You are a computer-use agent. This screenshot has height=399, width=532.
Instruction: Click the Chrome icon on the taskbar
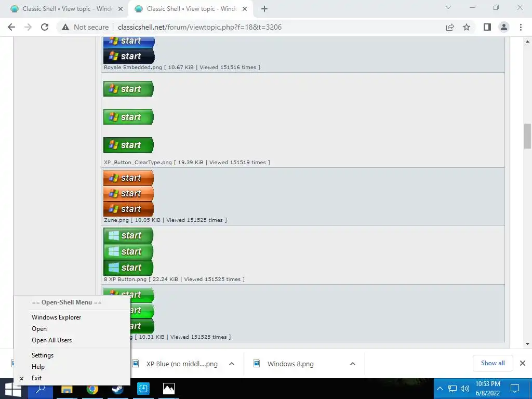tap(92, 389)
